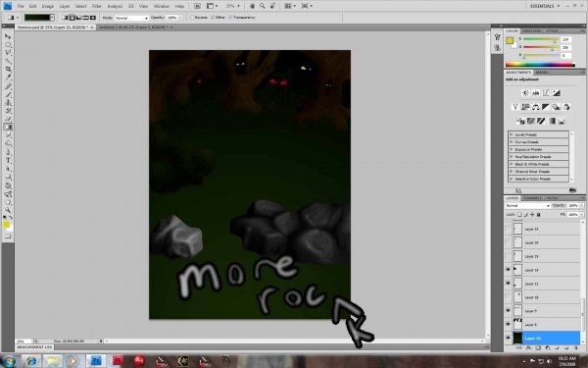Select the Zoom tool in toolbox
This screenshot has height=368, width=588.
click(x=8, y=210)
